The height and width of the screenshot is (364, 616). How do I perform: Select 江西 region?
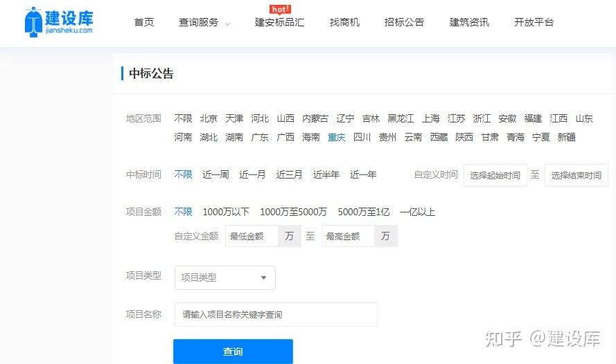pyautogui.click(x=558, y=118)
